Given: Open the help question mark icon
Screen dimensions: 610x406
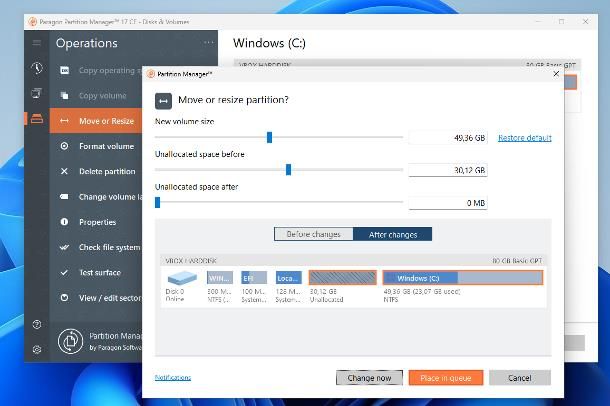Looking at the screenshot, I should click(37, 324).
